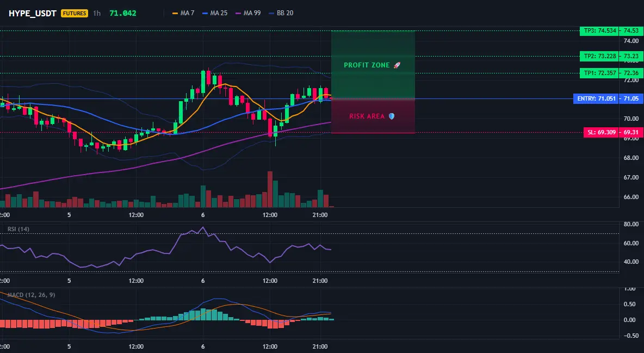Select the ENTRY: 71.051 price tag
This screenshot has height=353, width=644.
tap(596, 98)
